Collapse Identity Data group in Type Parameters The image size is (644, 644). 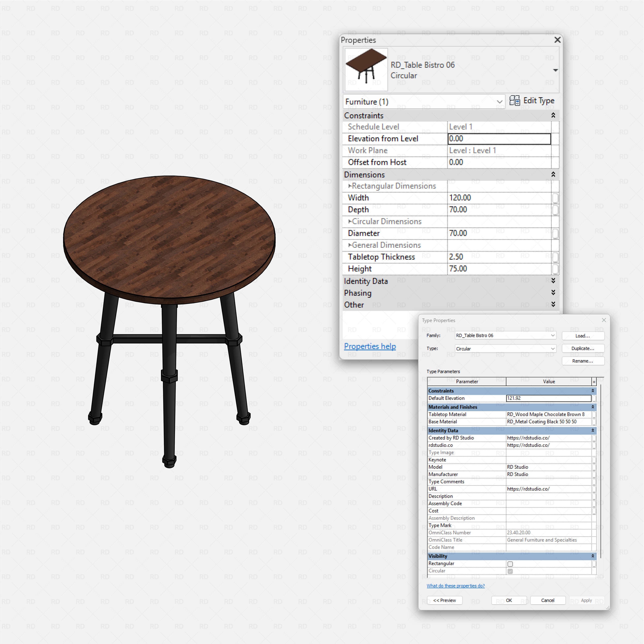(x=593, y=430)
